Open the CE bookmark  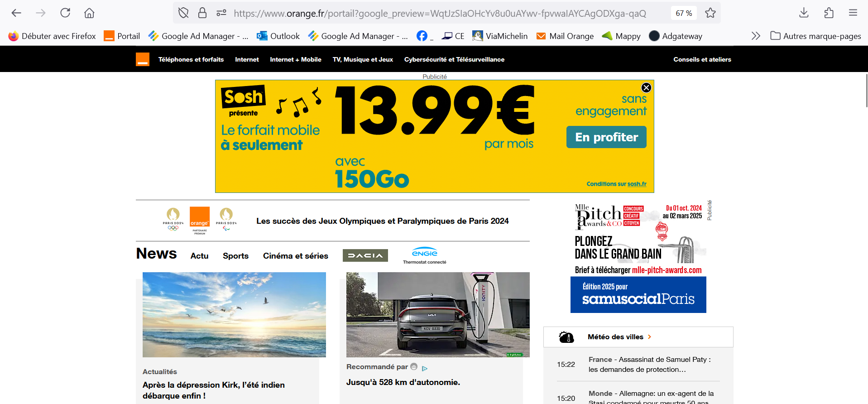point(453,36)
